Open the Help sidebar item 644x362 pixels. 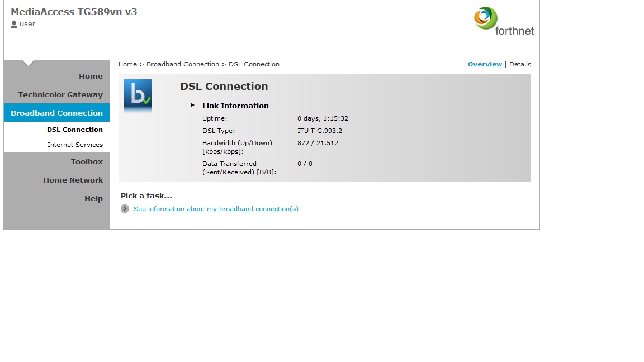[93, 198]
